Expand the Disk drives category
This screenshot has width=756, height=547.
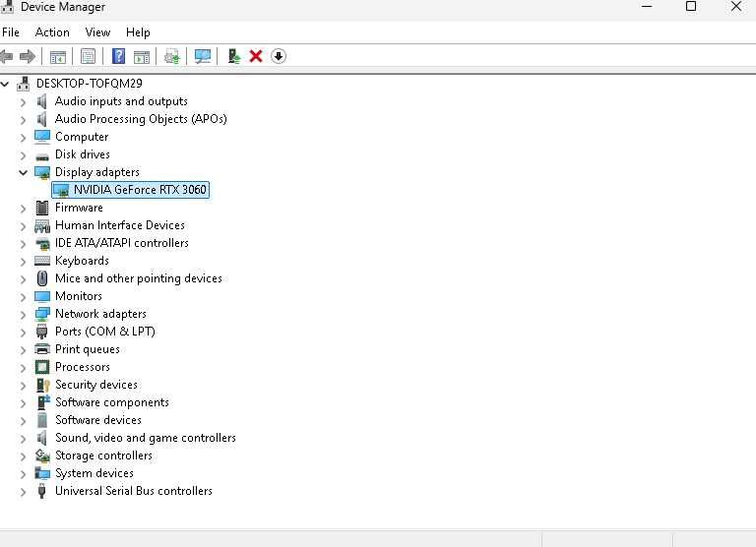tap(23, 154)
